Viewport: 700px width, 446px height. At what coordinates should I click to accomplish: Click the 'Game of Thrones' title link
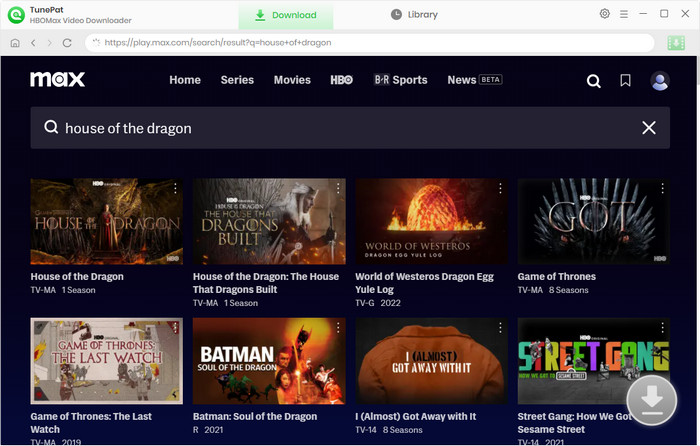(x=557, y=276)
